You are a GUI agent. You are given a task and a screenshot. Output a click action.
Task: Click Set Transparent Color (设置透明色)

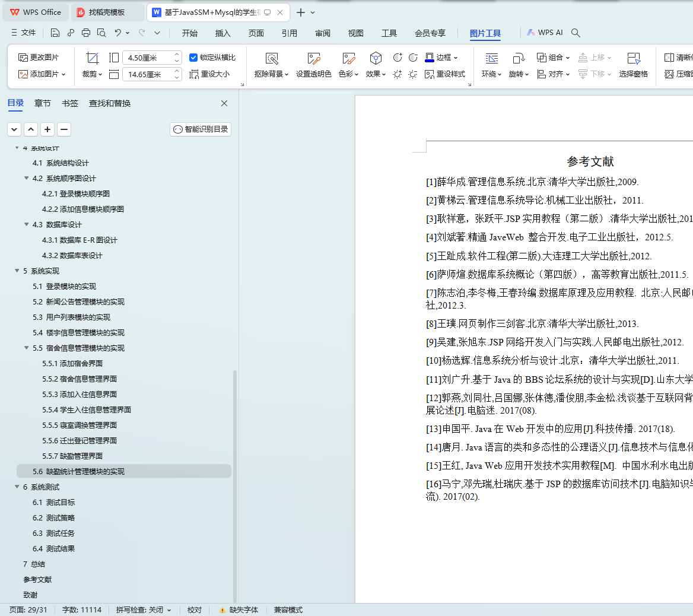313,65
